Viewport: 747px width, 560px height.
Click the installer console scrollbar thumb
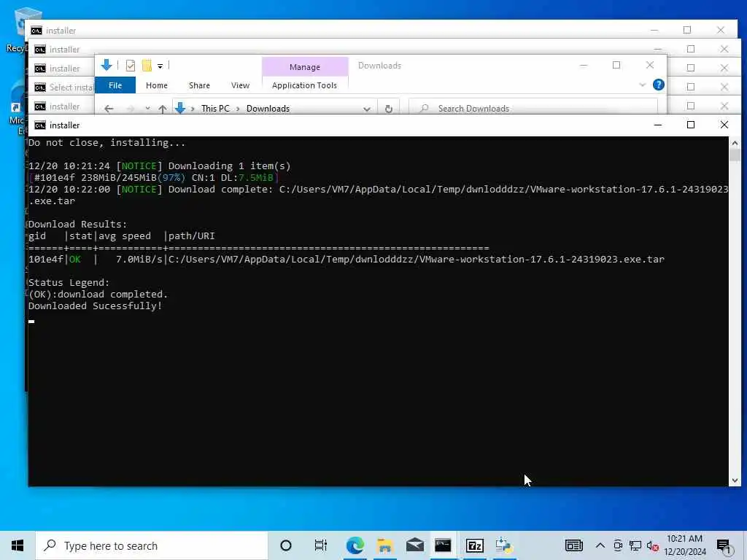(735, 155)
